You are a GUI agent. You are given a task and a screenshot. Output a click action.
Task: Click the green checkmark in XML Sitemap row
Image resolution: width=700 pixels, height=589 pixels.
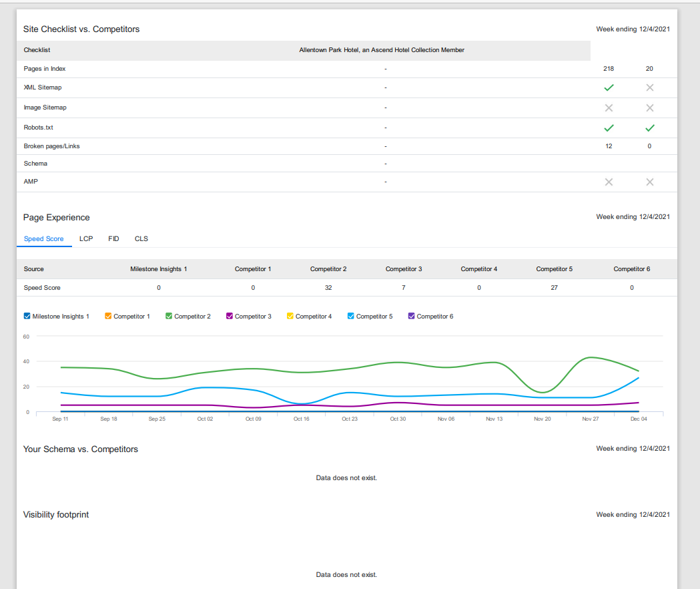click(x=609, y=87)
